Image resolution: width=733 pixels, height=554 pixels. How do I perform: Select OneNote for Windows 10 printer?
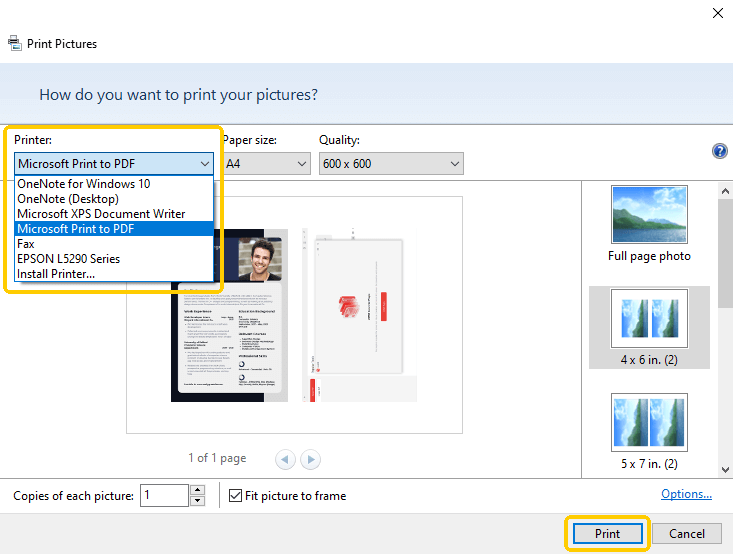pyautogui.click(x=114, y=184)
